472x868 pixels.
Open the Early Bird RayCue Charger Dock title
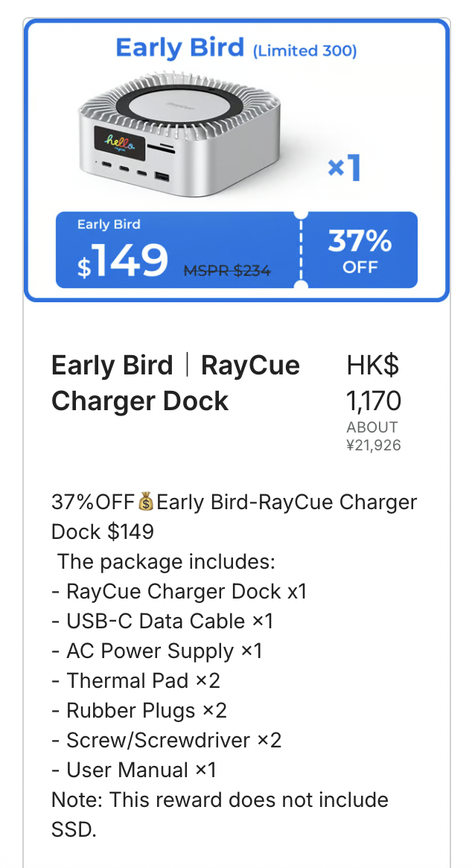tap(176, 383)
